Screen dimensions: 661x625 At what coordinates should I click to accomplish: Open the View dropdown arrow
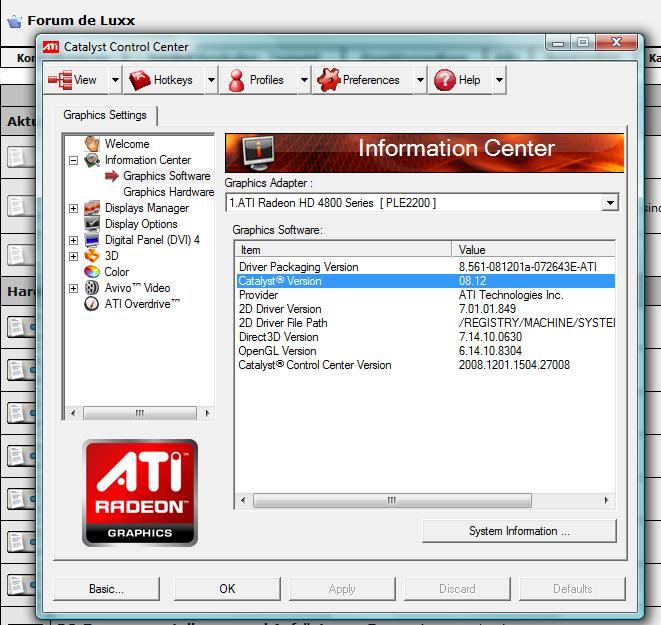[115, 79]
